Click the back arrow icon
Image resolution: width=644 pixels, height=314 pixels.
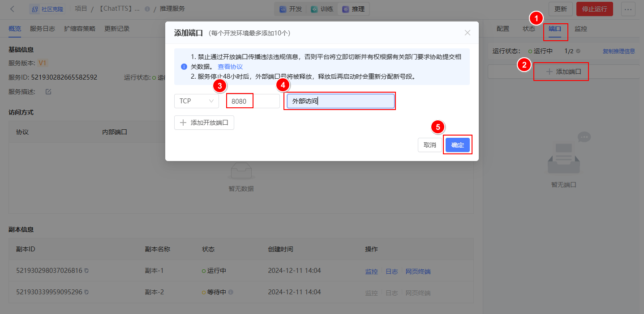click(x=13, y=9)
